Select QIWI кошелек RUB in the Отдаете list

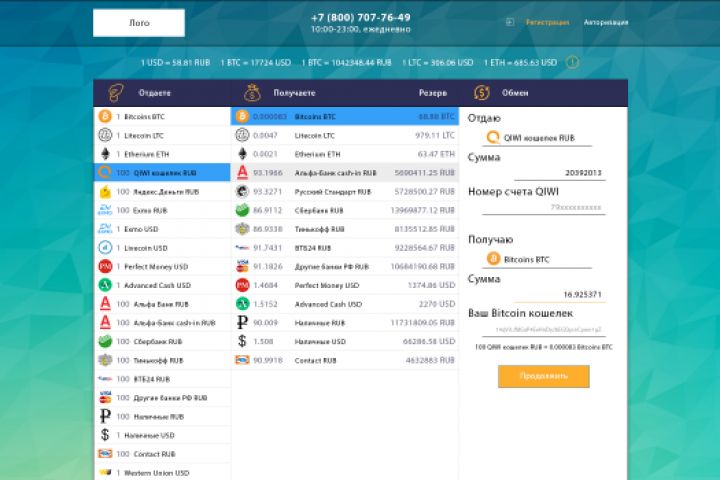(x=162, y=173)
